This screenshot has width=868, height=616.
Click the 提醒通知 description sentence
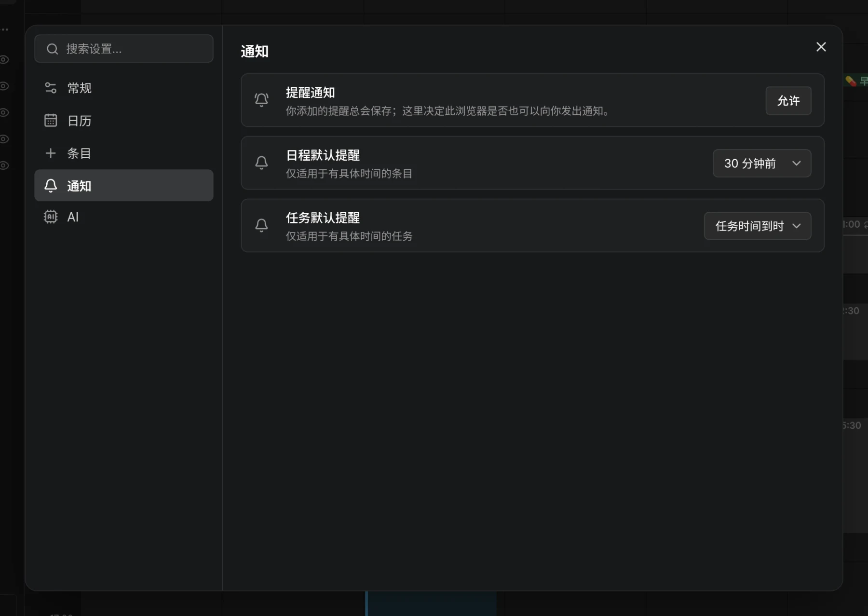click(448, 111)
